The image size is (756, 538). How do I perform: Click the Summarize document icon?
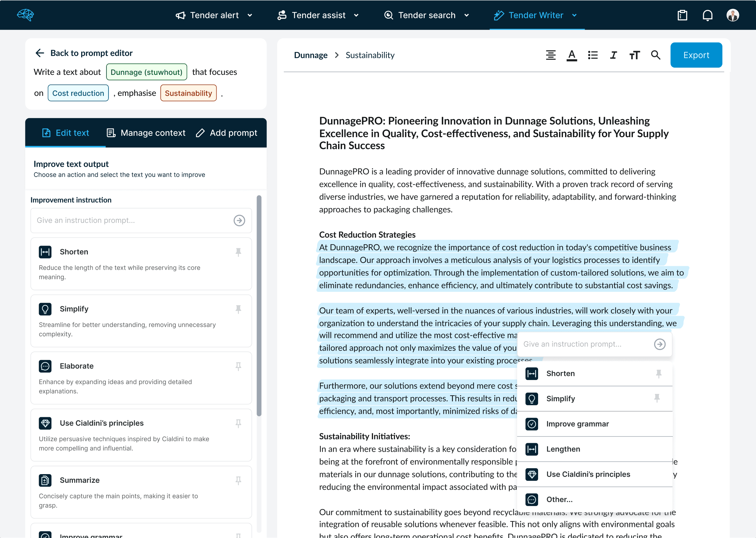coord(45,480)
